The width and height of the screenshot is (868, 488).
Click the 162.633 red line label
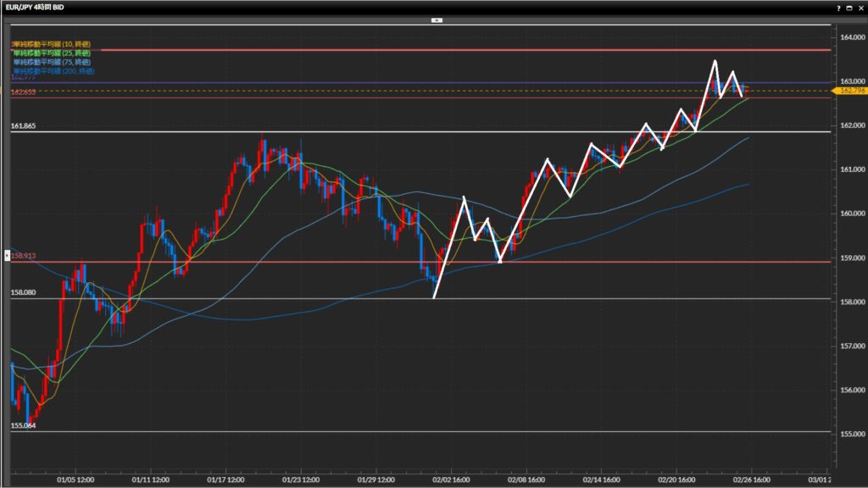point(23,91)
